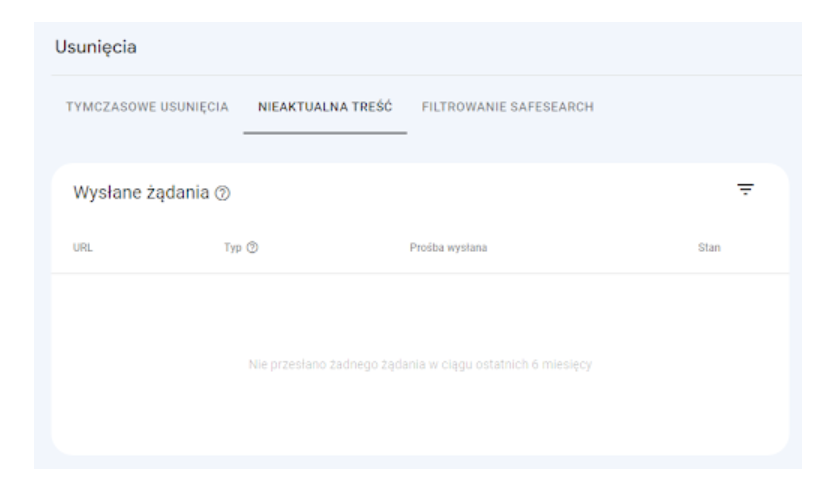The image size is (833, 489).
Task: Click the Wysłane żądania heading text
Action: click(x=143, y=191)
